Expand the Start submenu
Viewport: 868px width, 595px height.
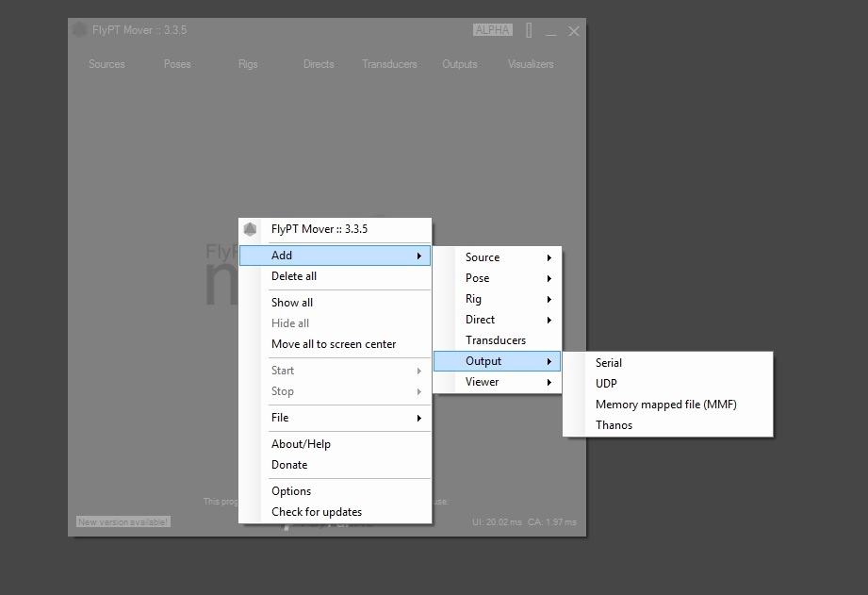click(x=335, y=371)
